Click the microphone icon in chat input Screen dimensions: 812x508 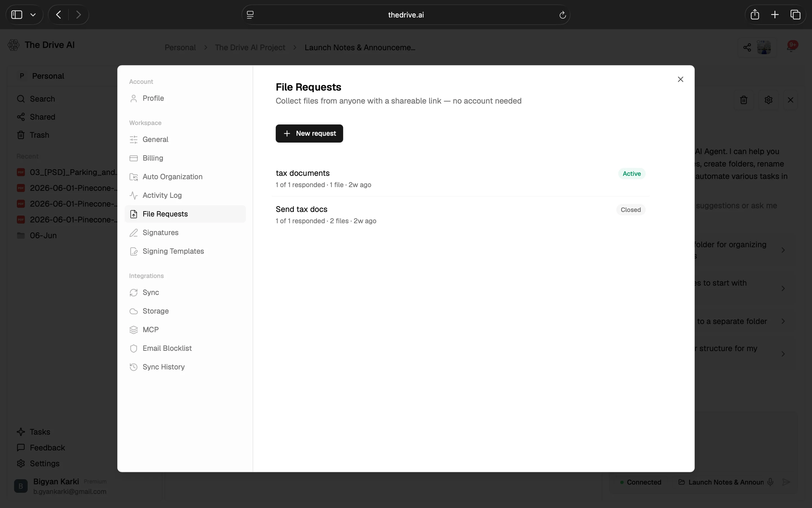click(x=770, y=482)
